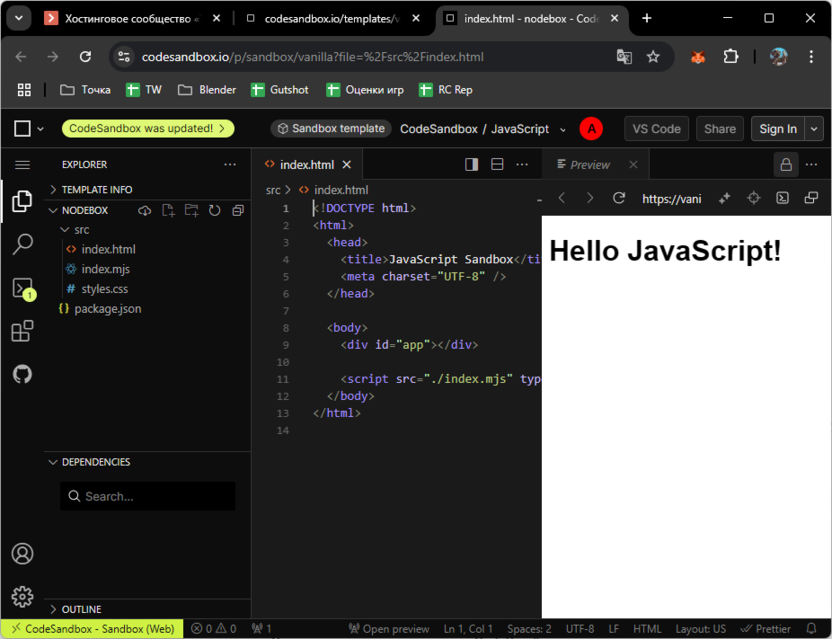Click the New Folder icon in NODEBOX
The width and height of the screenshot is (832, 639).
click(191, 211)
